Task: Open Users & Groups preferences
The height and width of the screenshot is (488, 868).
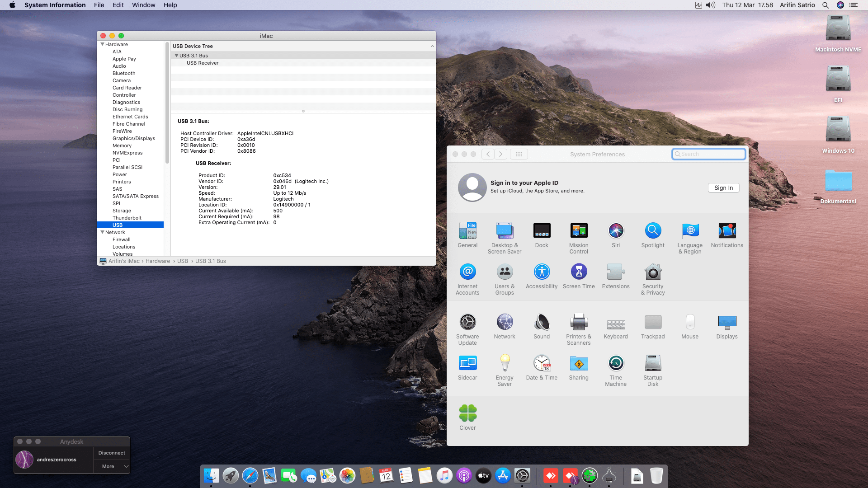Action: (505, 279)
